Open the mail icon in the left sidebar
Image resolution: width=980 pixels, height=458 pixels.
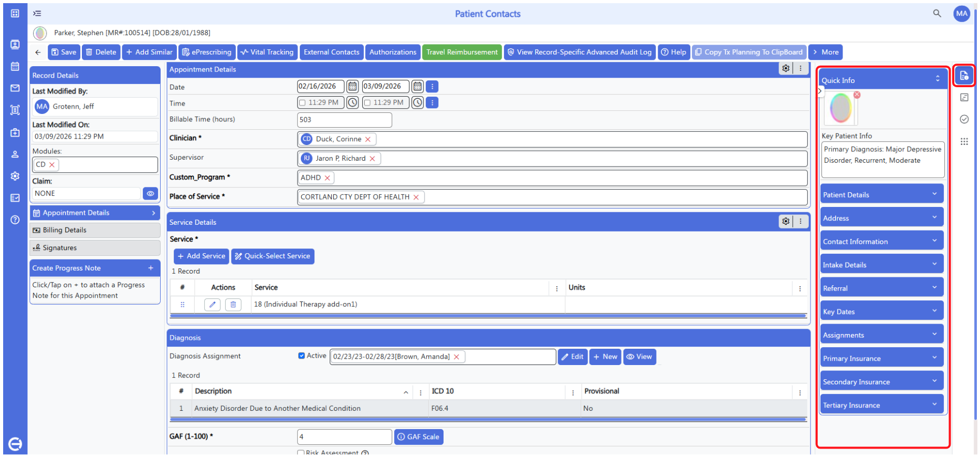15,88
